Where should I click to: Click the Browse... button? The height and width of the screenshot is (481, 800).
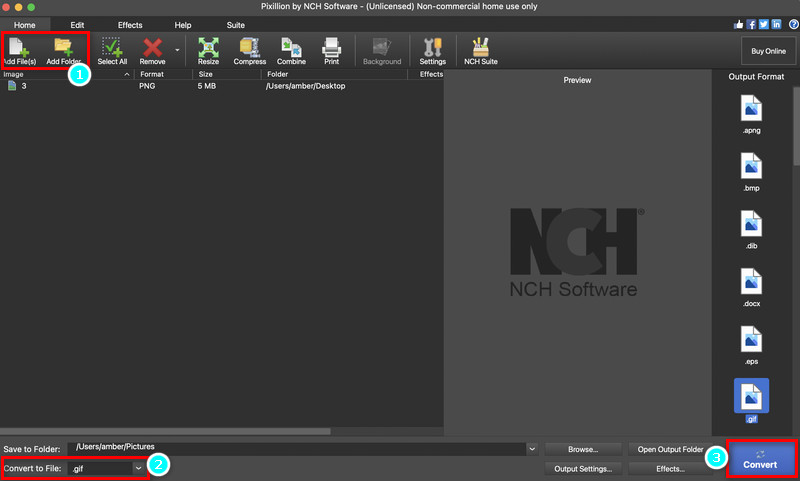click(x=583, y=449)
